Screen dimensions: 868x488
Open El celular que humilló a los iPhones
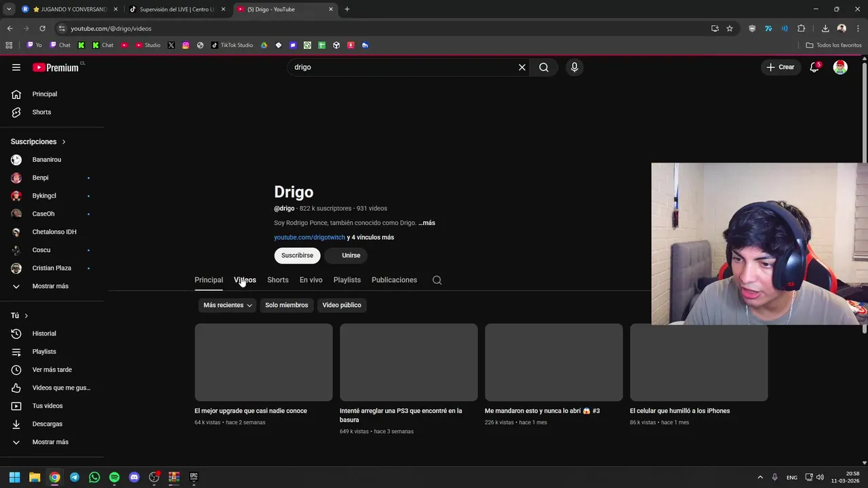[x=679, y=411]
